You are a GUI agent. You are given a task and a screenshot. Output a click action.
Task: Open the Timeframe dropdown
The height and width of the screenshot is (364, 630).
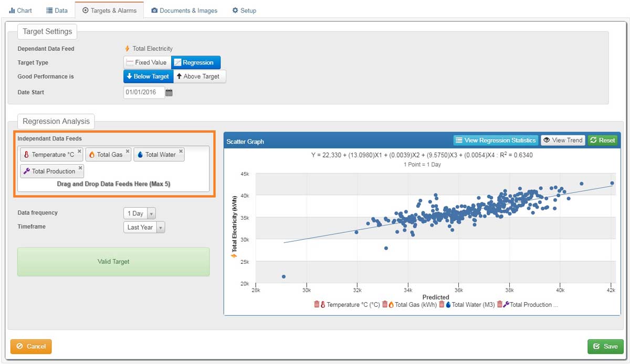point(144,227)
